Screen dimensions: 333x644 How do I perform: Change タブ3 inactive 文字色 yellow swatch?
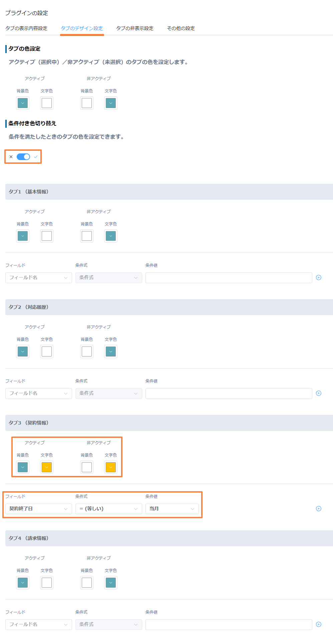[111, 467]
